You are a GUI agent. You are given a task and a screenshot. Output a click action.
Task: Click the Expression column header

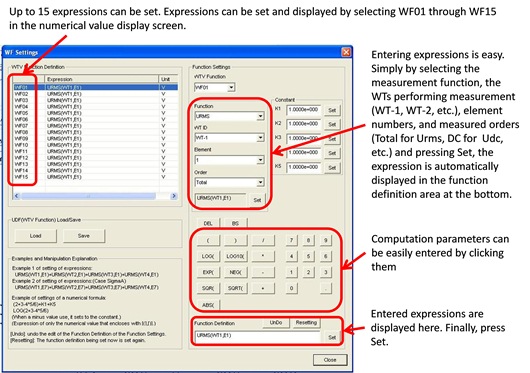point(101,79)
